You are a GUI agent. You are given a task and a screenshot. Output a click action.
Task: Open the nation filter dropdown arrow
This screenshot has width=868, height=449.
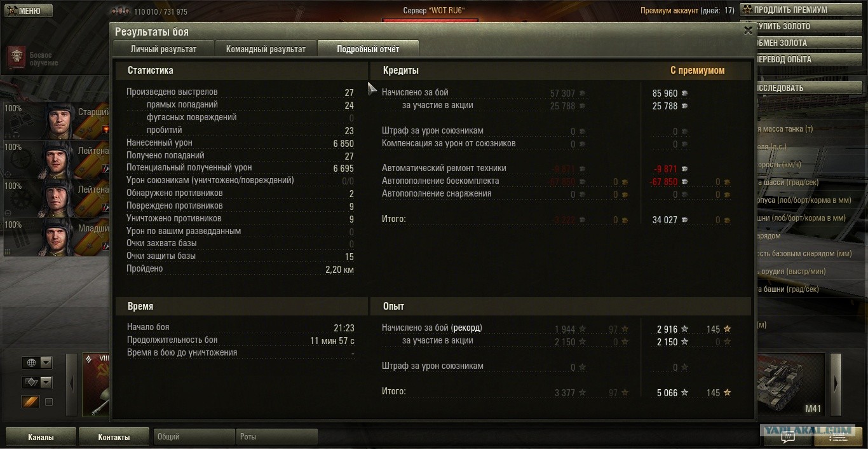click(46, 363)
